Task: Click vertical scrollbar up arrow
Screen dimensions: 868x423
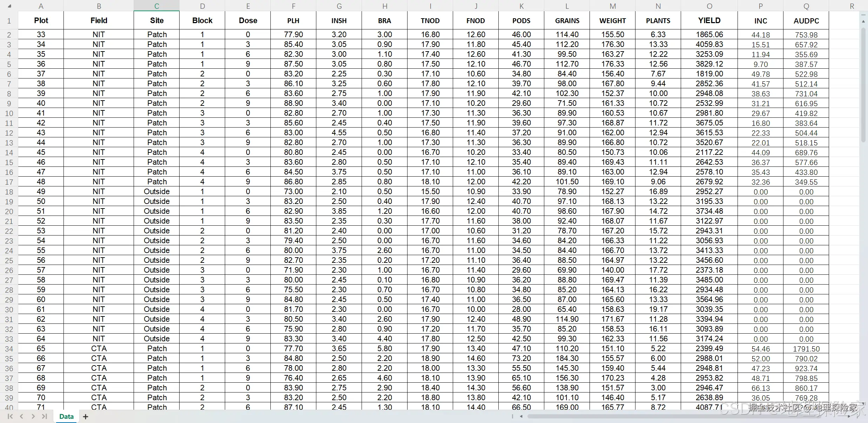Action: [x=863, y=21]
